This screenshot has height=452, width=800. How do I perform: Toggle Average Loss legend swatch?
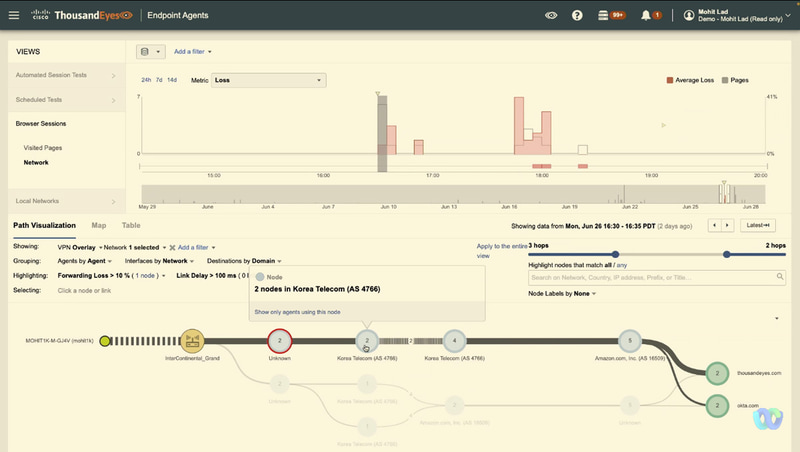click(x=670, y=80)
